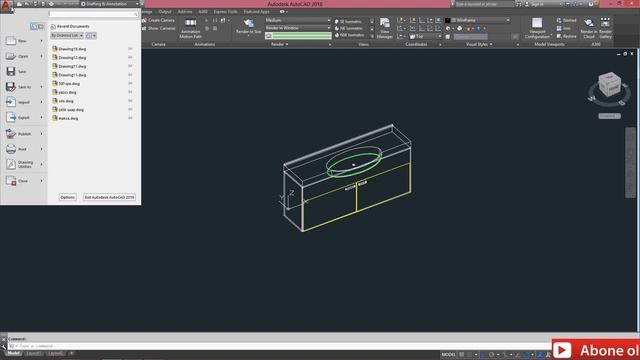Expand the Close submenu arrow

coord(42,181)
